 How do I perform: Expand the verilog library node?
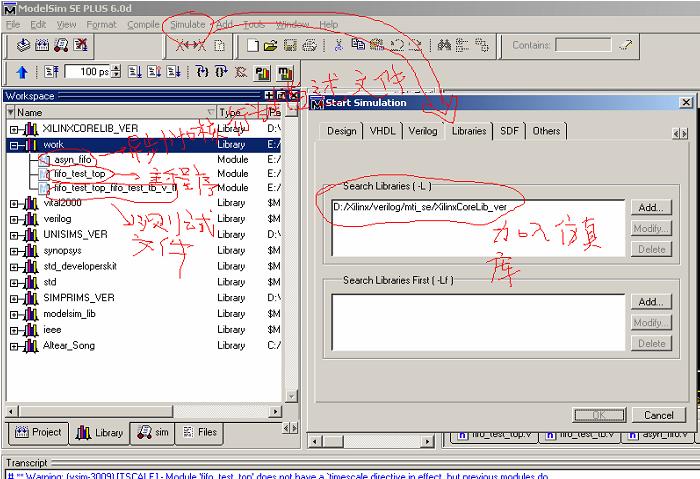[14, 220]
